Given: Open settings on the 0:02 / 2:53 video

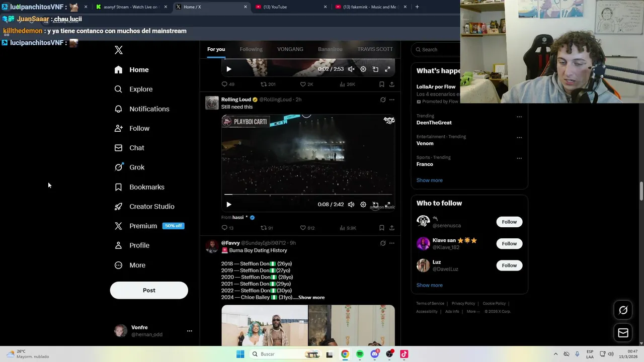Looking at the screenshot, I should tap(363, 69).
